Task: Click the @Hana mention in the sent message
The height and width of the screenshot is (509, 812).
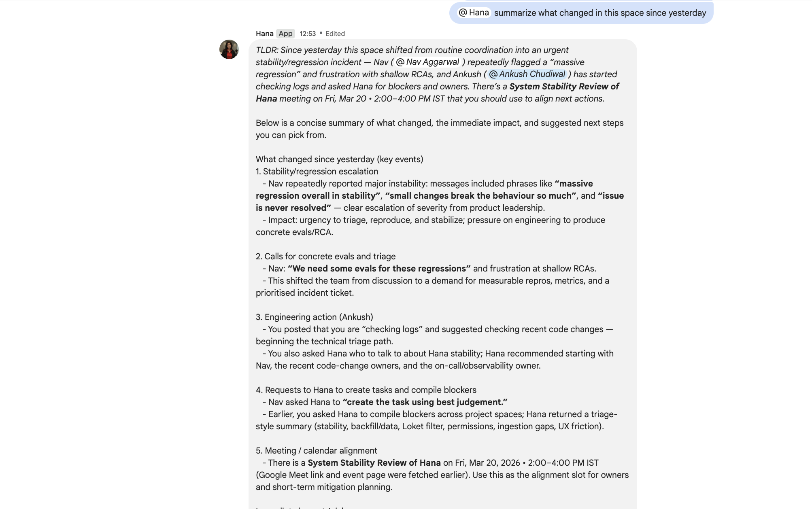Action: (474, 13)
